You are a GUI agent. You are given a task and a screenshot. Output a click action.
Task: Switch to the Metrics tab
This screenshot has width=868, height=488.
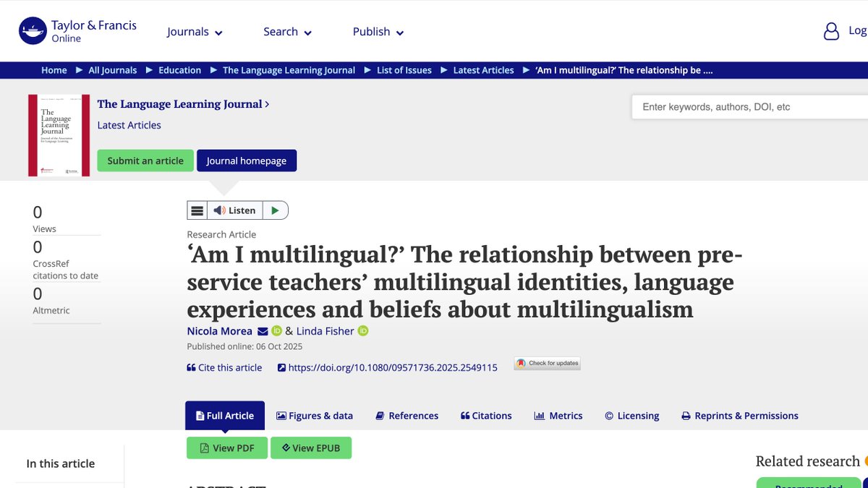click(x=558, y=416)
